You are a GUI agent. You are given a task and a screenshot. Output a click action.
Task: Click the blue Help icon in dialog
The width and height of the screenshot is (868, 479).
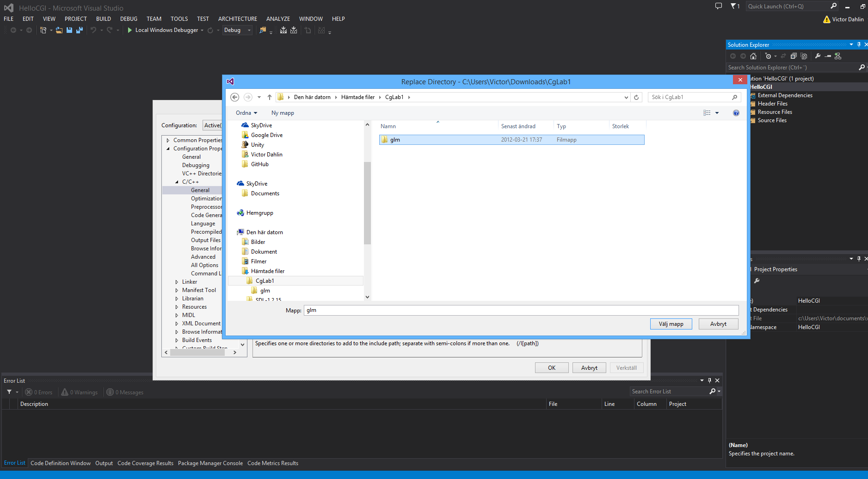(736, 113)
